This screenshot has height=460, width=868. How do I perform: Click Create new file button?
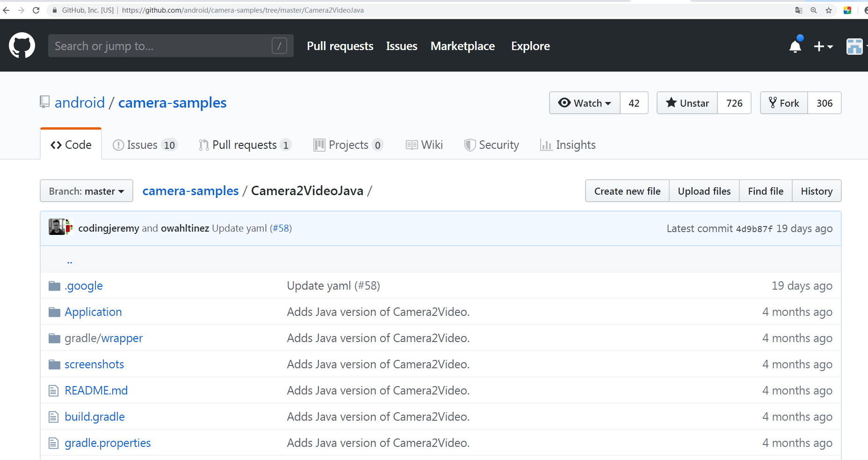pyautogui.click(x=627, y=191)
